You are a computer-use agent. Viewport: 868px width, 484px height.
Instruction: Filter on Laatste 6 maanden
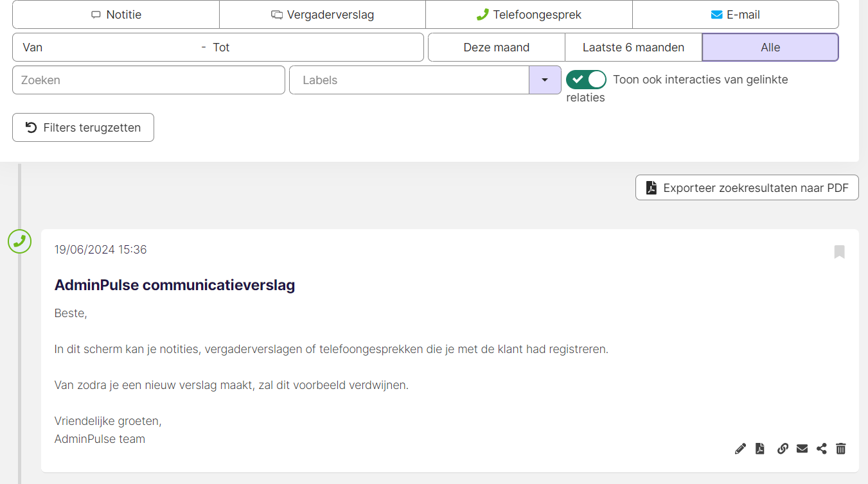633,48
